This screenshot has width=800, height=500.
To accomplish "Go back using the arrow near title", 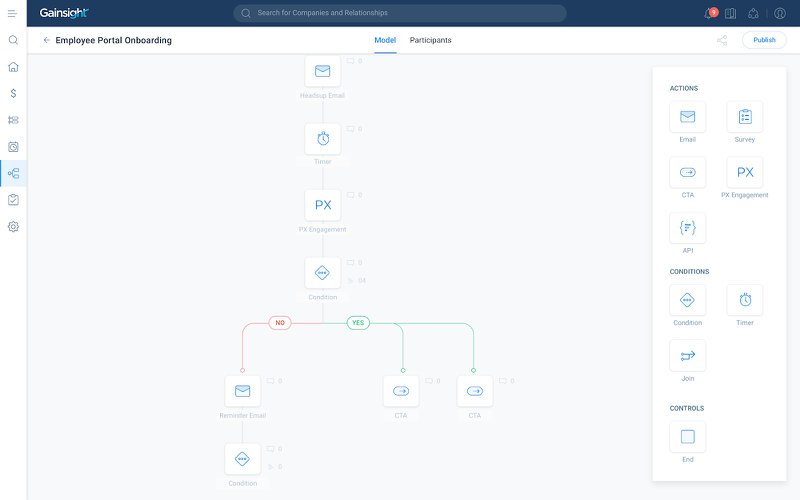I will tap(46, 40).
